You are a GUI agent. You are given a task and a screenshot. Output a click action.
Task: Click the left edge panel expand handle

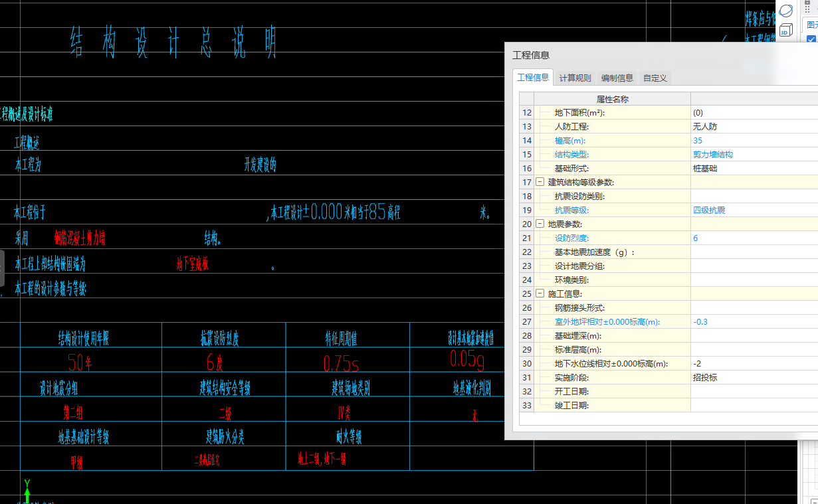[x=2, y=267]
